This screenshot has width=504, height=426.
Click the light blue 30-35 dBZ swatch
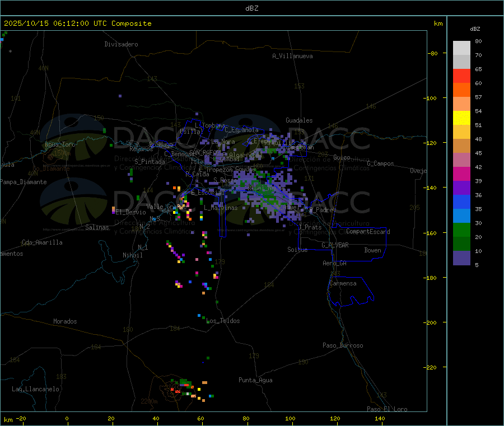point(461,216)
